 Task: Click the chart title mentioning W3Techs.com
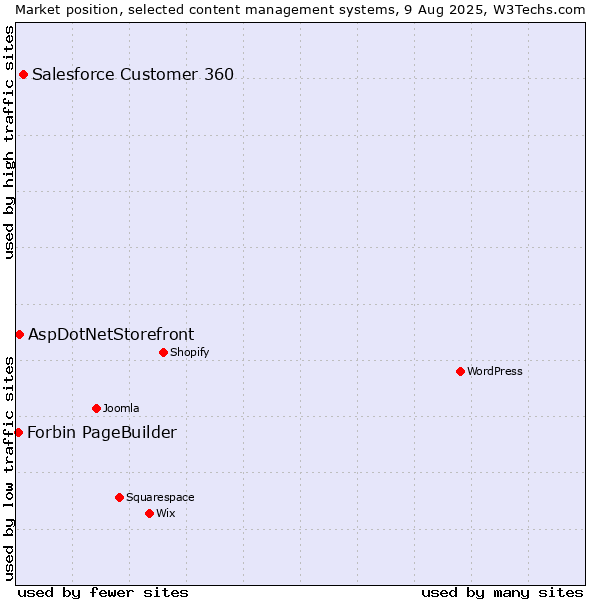coord(300,10)
